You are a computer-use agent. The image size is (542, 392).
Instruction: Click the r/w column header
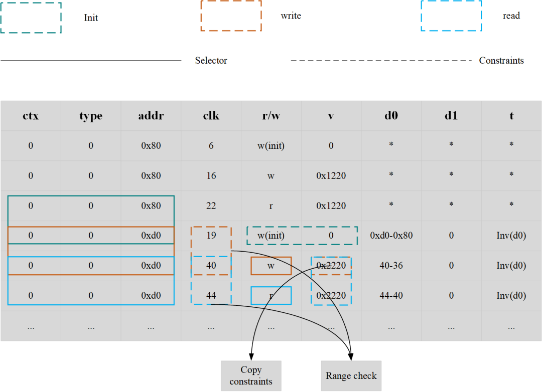click(271, 116)
